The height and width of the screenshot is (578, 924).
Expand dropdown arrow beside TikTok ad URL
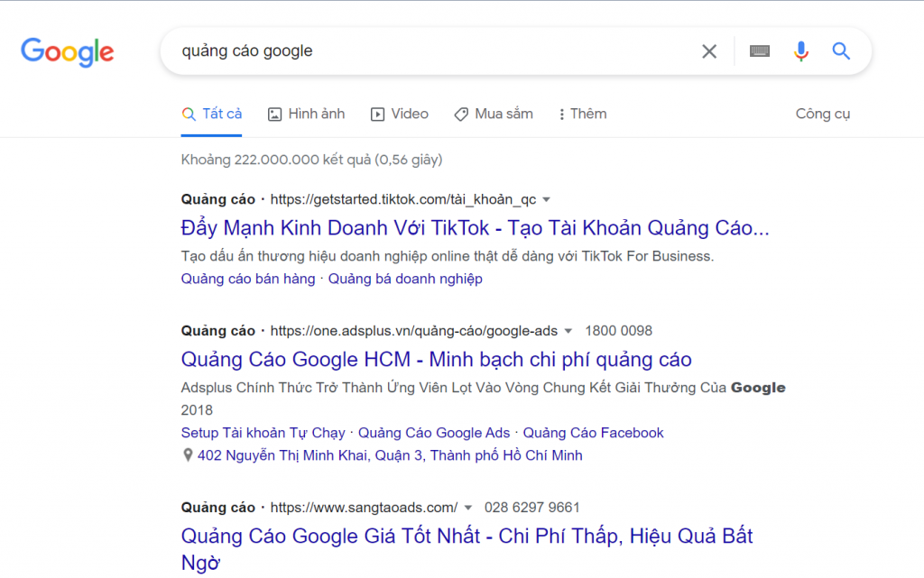pyautogui.click(x=546, y=199)
